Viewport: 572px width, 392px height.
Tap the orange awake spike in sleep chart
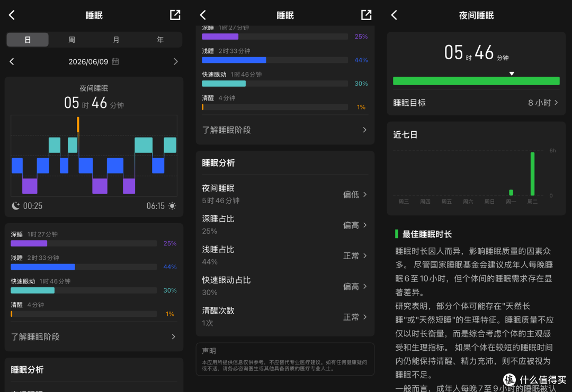click(x=78, y=125)
